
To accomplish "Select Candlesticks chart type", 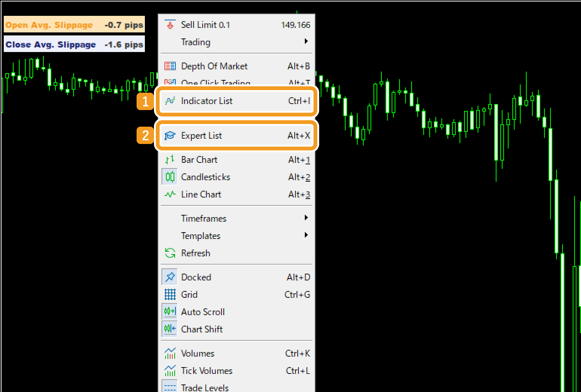I will [x=206, y=177].
